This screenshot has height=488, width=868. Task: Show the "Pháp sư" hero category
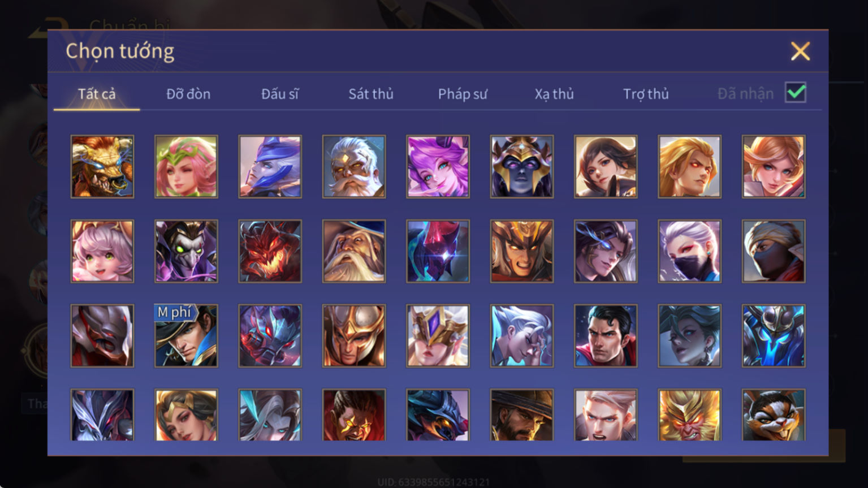coord(463,94)
